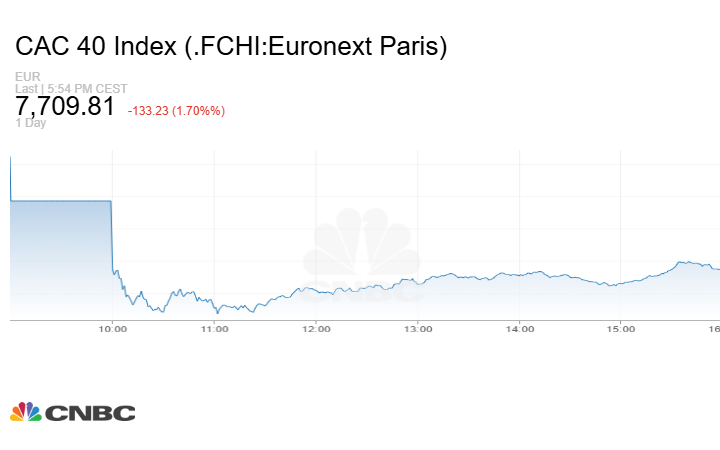Click the 12:00 time axis label
Image resolution: width=720 pixels, height=450 pixels.
tap(316, 329)
